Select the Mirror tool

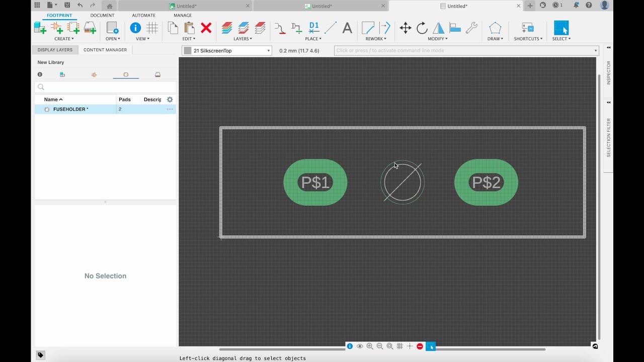[x=439, y=28]
